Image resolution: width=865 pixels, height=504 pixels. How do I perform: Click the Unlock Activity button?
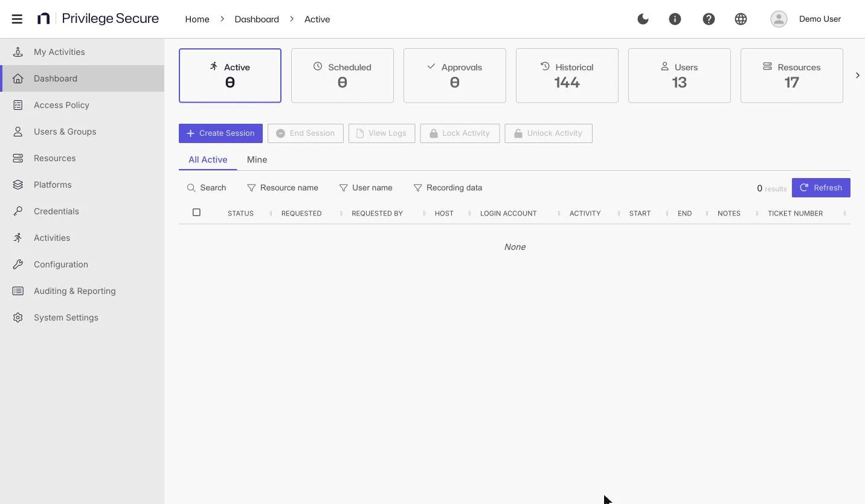coord(548,133)
